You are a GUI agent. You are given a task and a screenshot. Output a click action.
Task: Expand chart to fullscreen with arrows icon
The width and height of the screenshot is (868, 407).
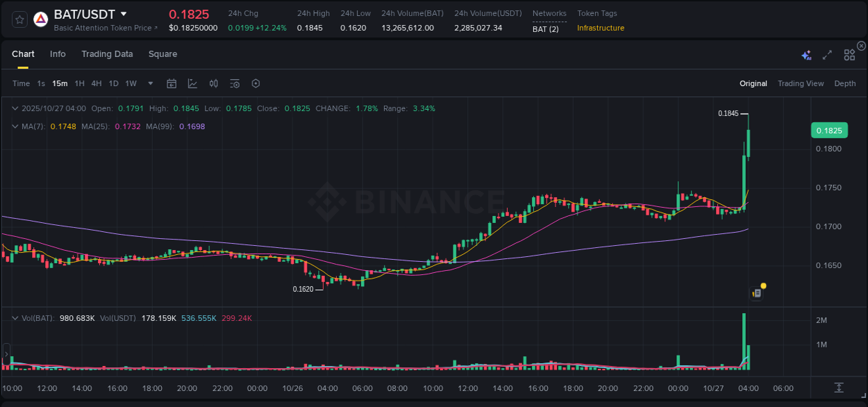tap(827, 54)
